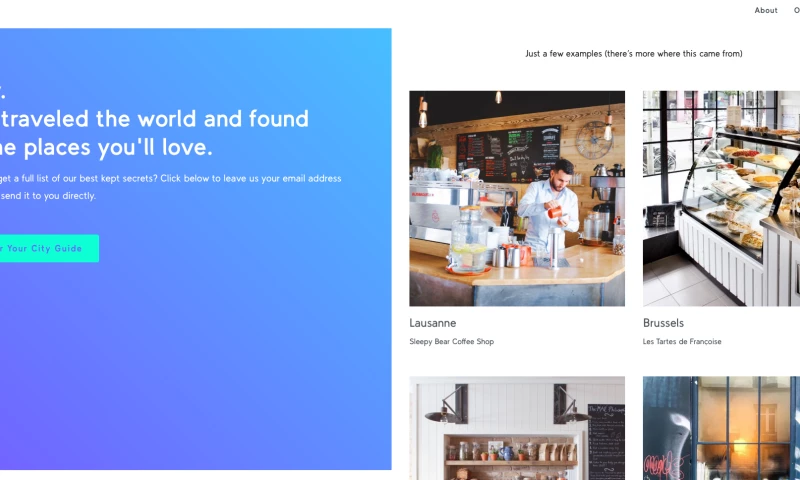
Task: Click the 'Just a few examples' heading
Action: tap(634, 54)
